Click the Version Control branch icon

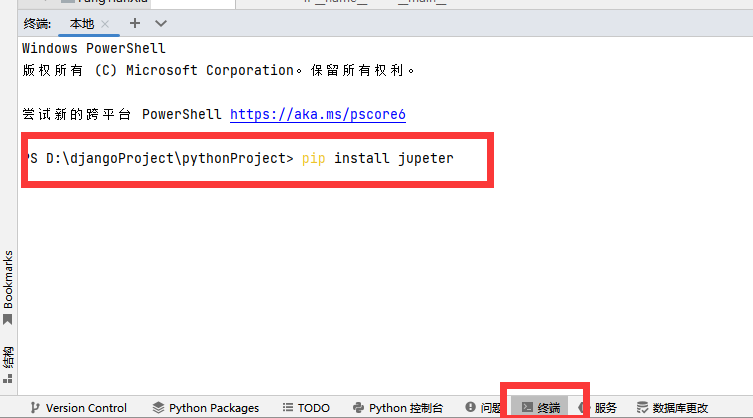click(35, 408)
